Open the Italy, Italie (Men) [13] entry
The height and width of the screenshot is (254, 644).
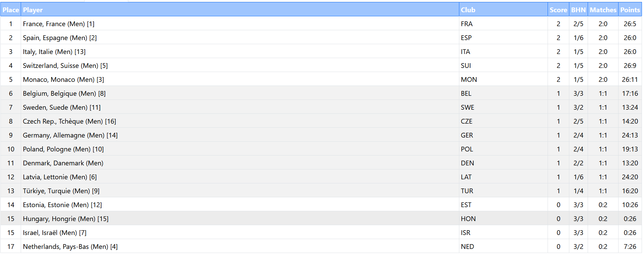pos(54,52)
